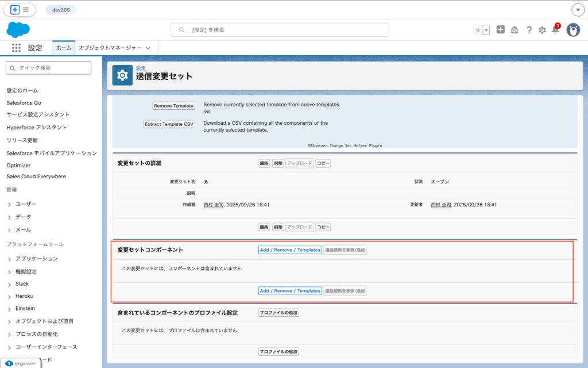Click the ORGanizer badge at bottom left
Viewport: 588px width, 368px height.
tap(21, 363)
